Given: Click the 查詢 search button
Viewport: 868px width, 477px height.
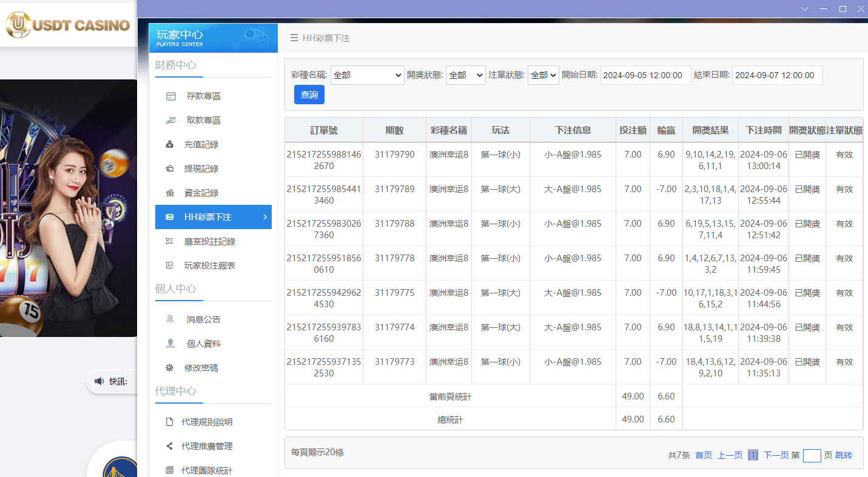Looking at the screenshot, I should coord(309,95).
